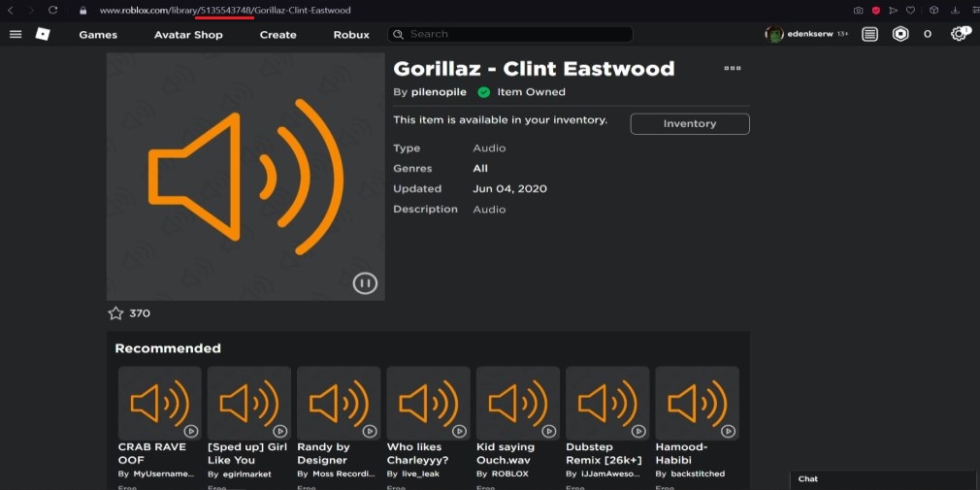Screen dimensions: 980x490
Task: Pause the Clint Eastwood audio preview
Action: click(365, 283)
